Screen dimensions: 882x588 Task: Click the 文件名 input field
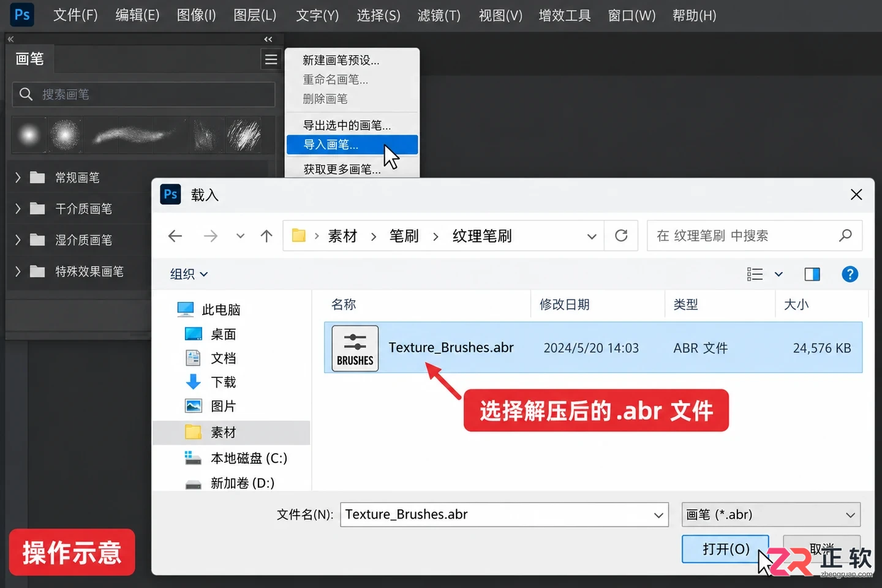tap(503, 514)
